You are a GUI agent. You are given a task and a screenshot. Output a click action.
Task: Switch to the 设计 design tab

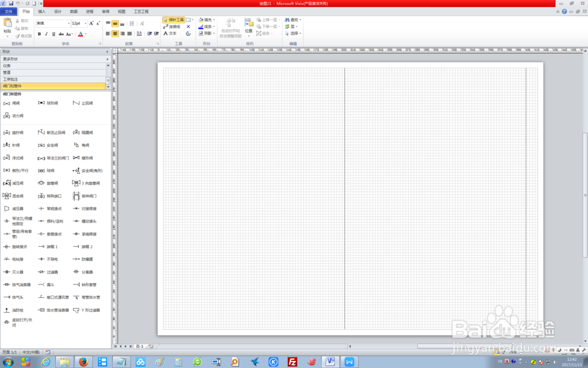click(x=58, y=12)
